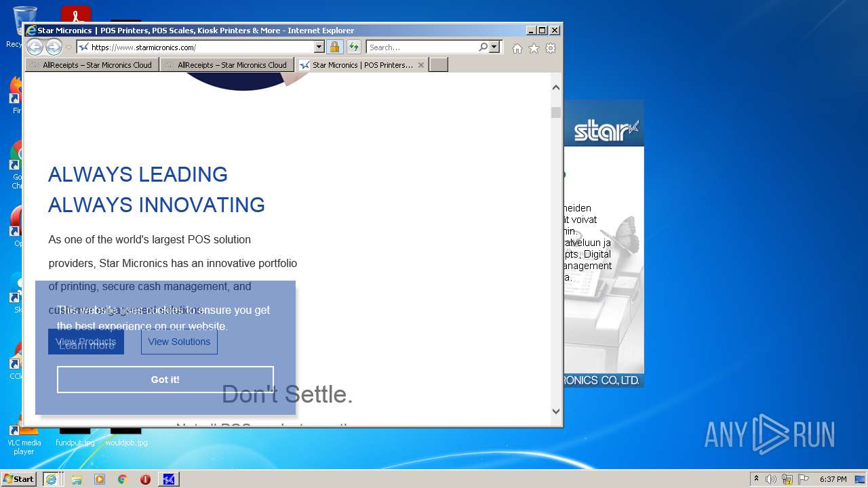Click the vertical scrollbar thumb
Screen dimensions: 868x488
pyautogui.click(x=556, y=113)
